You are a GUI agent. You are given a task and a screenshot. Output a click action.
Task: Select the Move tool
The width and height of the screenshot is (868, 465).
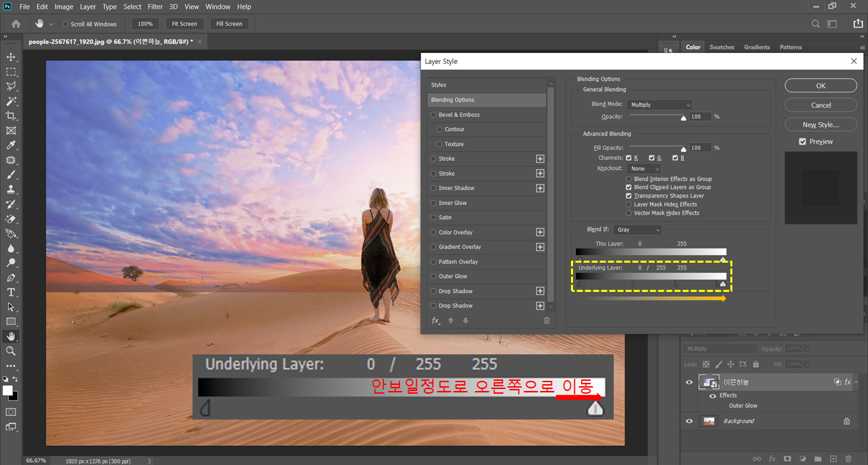tap(11, 57)
